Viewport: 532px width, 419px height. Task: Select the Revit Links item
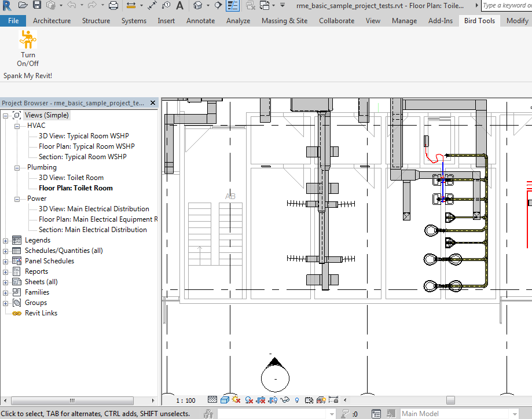pyautogui.click(x=41, y=313)
